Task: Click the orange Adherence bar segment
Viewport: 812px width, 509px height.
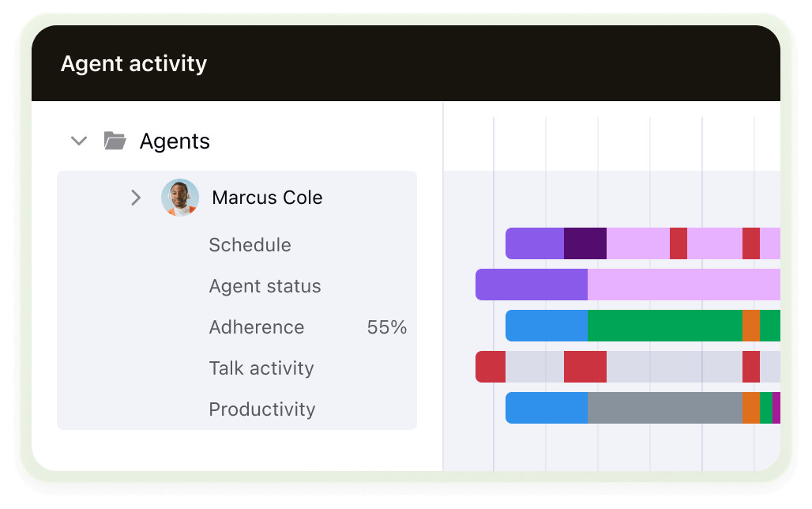Action: click(750, 326)
